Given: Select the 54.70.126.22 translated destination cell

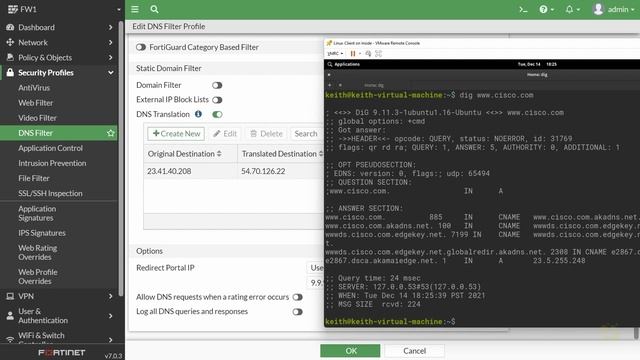Looking at the screenshot, I should point(263,171).
